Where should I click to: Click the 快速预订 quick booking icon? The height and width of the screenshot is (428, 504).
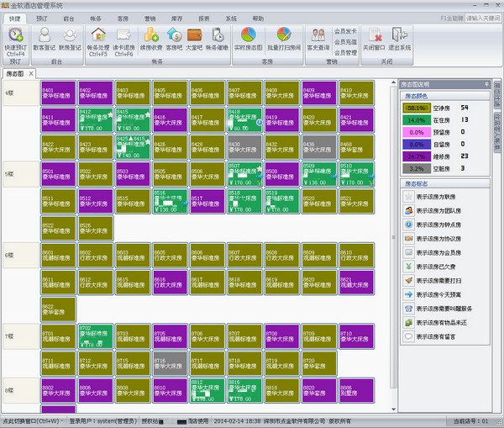(x=15, y=37)
